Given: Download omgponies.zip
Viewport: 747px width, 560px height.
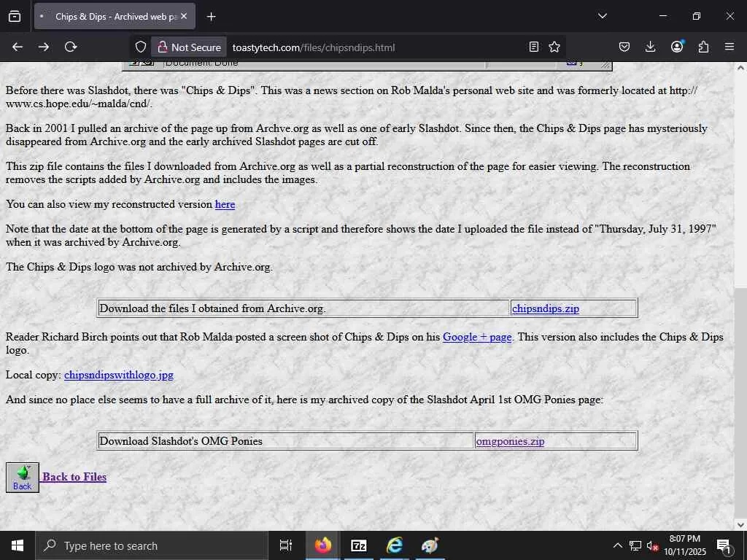Looking at the screenshot, I should pyautogui.click(x=510, y=441).
